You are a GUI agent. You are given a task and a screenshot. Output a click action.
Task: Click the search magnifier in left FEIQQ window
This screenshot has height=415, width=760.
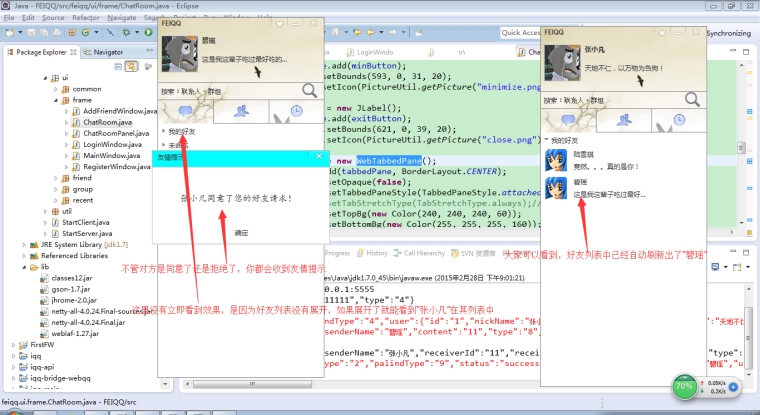pos(309,91)
